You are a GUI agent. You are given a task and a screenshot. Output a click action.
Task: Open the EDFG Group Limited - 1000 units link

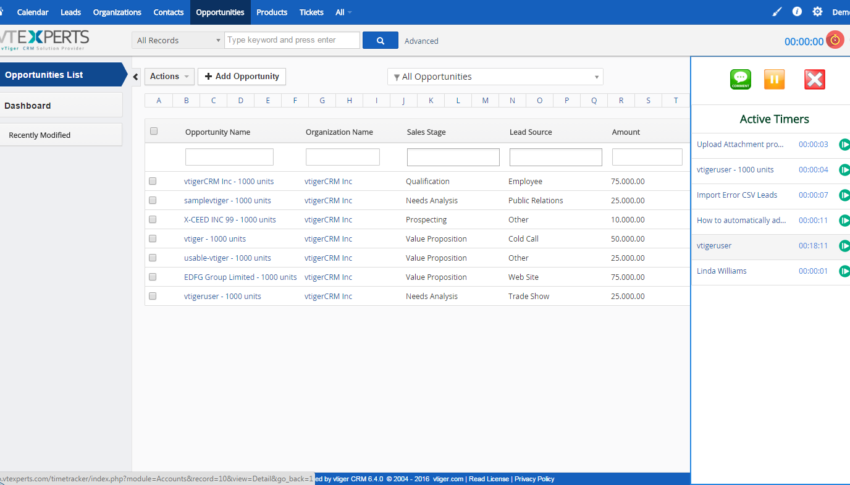pos(240,277)
